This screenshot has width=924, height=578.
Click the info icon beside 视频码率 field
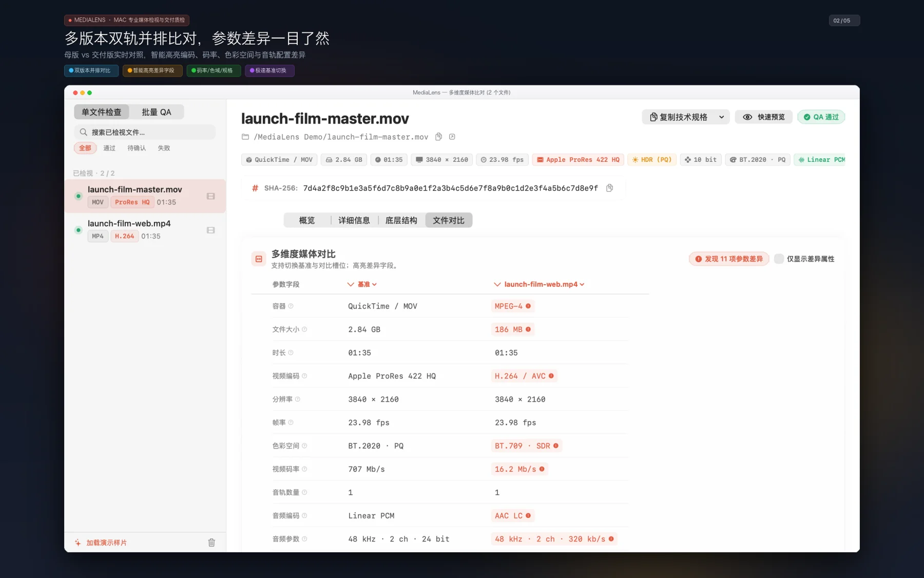(x=304, y=469)
